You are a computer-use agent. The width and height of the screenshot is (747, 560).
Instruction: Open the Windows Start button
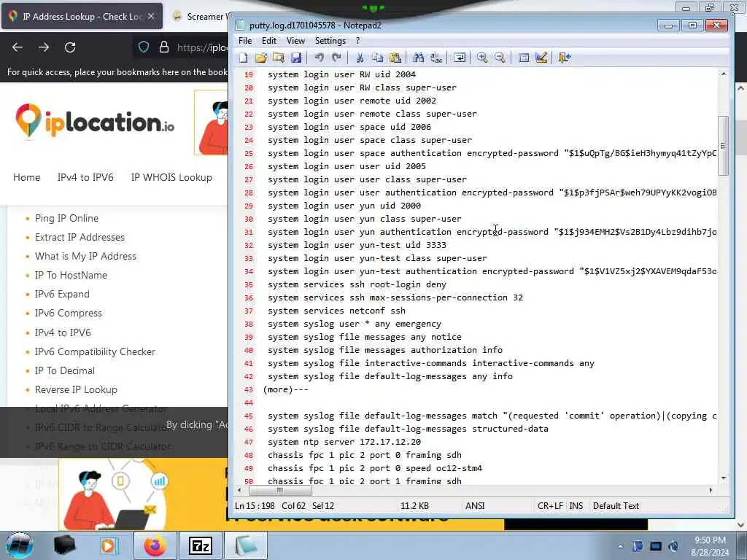[x=19, y=545]
